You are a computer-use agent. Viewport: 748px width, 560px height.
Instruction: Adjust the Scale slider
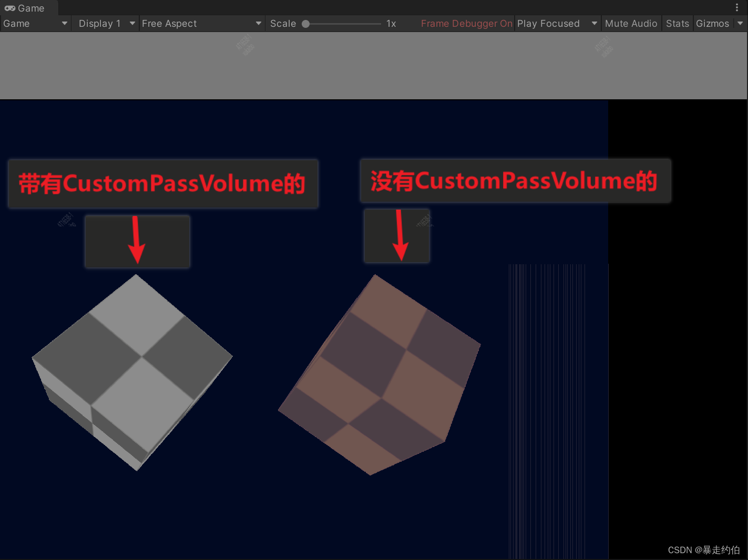point(342,23)
